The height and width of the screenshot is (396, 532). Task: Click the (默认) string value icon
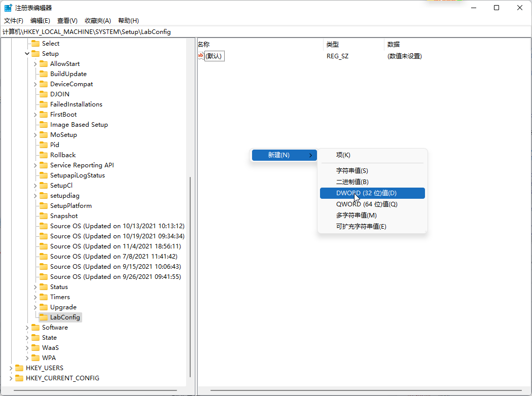(201, 56)
